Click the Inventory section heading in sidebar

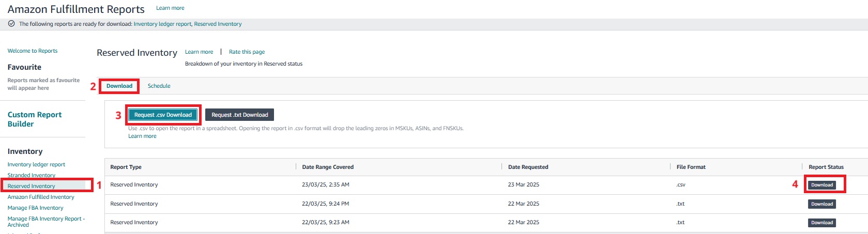pos(25,151)
